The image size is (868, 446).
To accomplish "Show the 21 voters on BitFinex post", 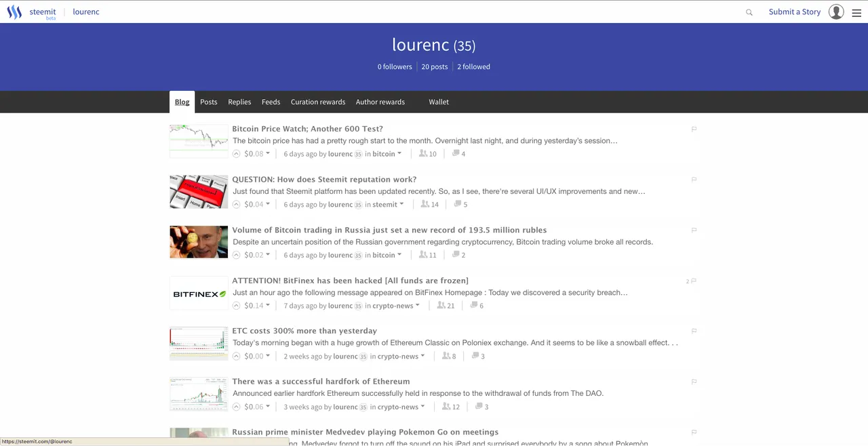I will click(x=446, y=306).
